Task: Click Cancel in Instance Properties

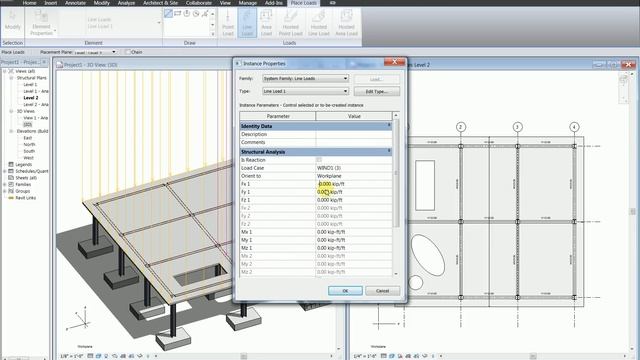Action: coord(382,291)
